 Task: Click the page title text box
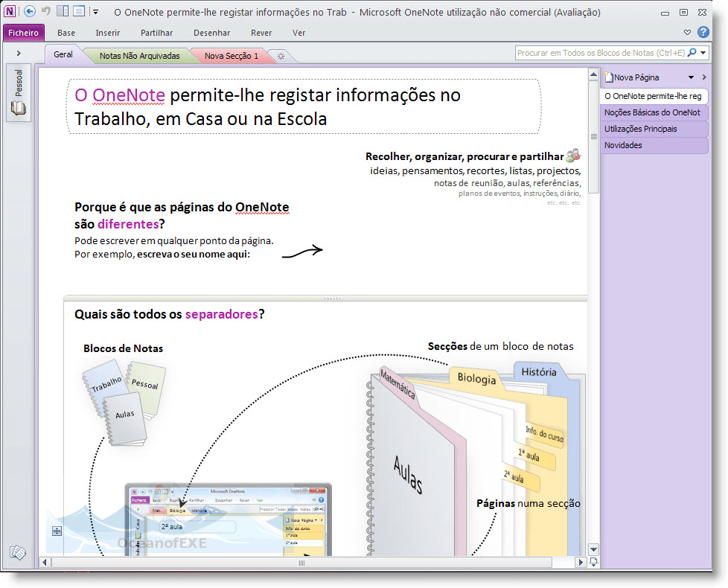tap(304, 106)
